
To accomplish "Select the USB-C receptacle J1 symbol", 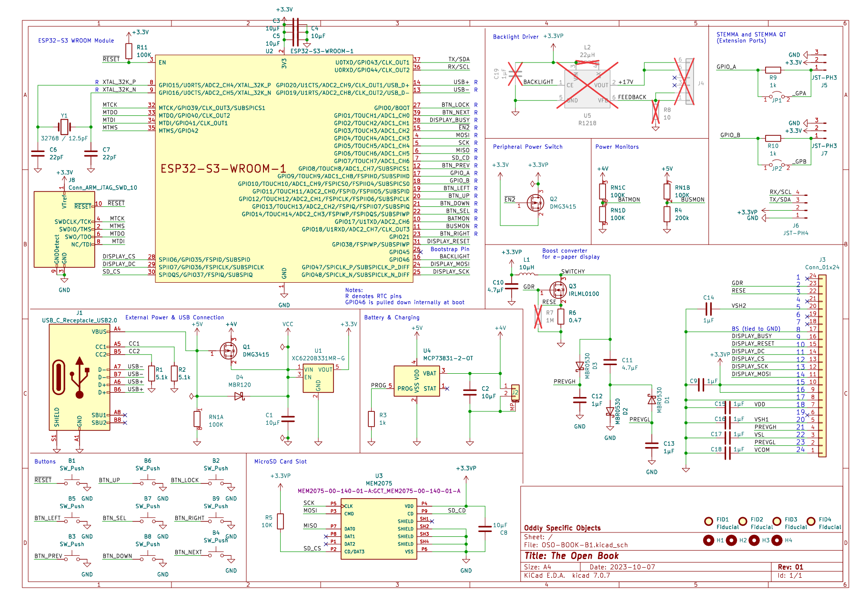I will tap(80, 378).
